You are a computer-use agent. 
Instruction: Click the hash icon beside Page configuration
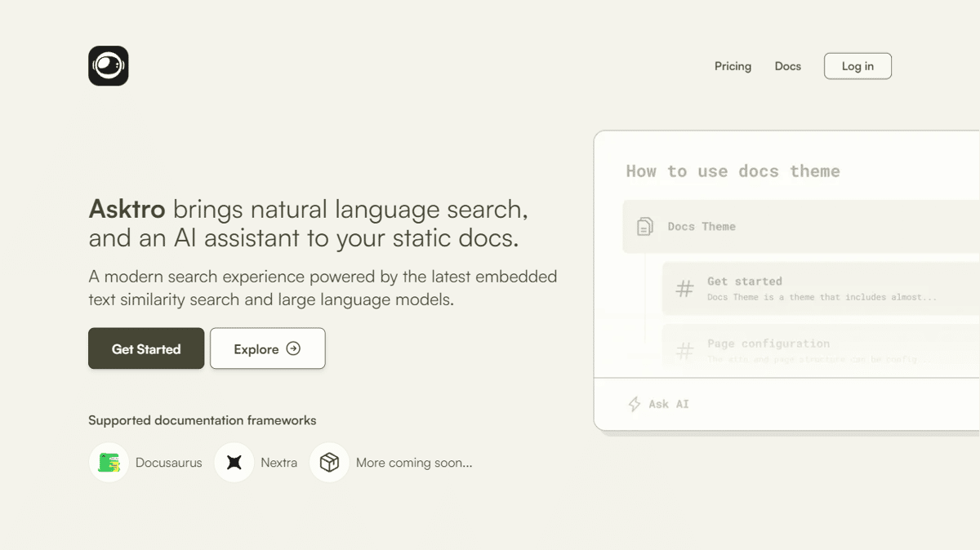pos(685,351)
